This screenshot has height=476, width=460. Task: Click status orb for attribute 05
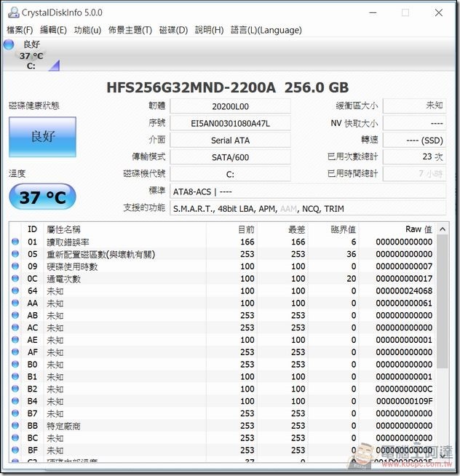[15, 254]
